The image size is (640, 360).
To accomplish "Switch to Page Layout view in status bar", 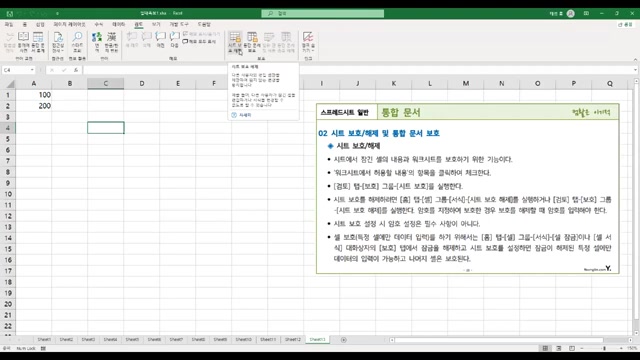I will click(558, 348).
